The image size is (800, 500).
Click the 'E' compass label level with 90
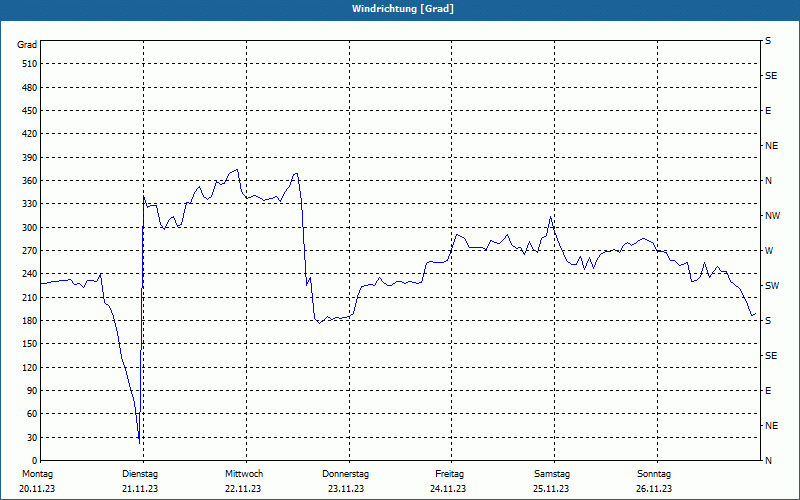coord(768,391)
